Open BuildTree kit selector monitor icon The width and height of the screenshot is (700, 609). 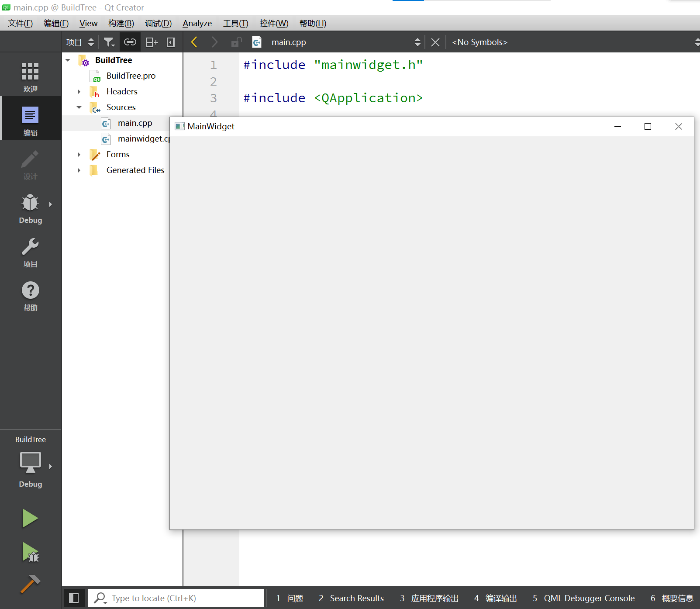(x=30, y=462)
